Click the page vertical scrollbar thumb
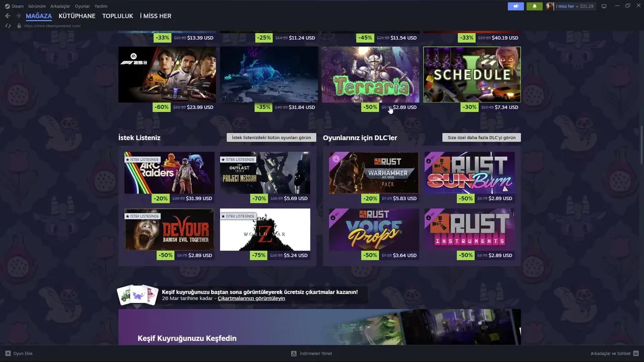This screenshot has height=362, width=644. 641,144
